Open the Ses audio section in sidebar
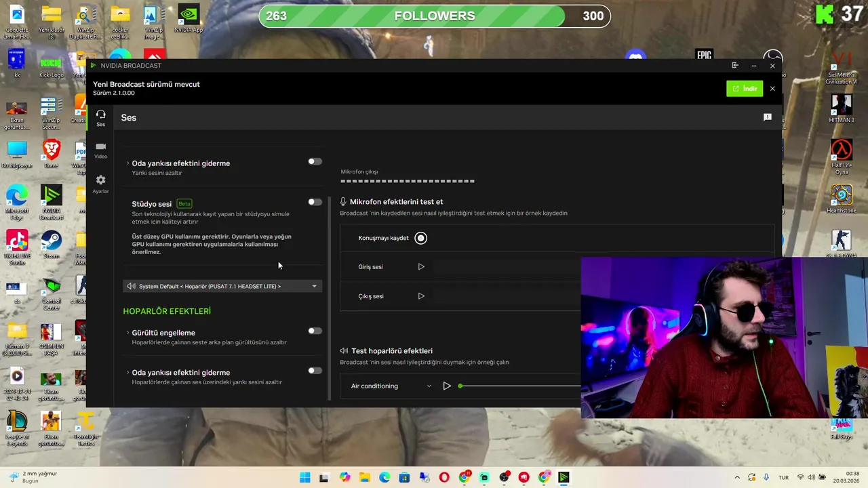This screenshot has height=488, width=868. pos(100,118)
